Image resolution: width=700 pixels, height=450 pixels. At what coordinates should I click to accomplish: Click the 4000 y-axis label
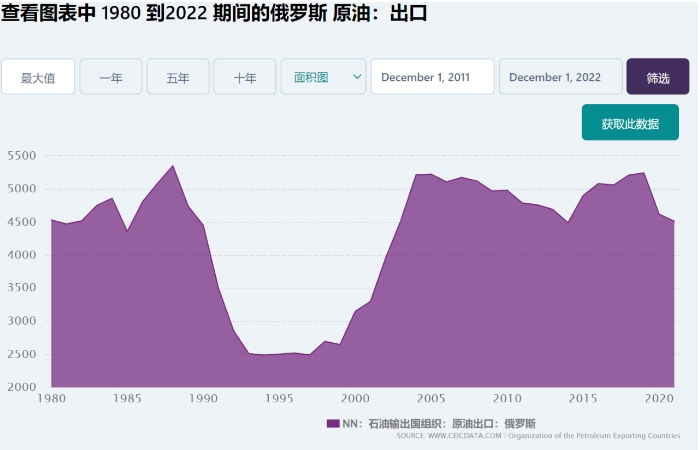point(21,255)
